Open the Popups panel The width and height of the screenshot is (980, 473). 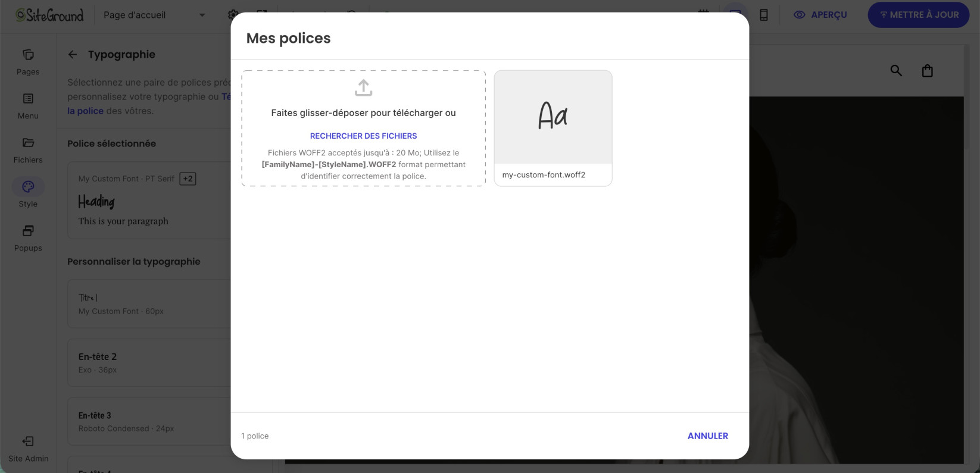click(28, 239)
